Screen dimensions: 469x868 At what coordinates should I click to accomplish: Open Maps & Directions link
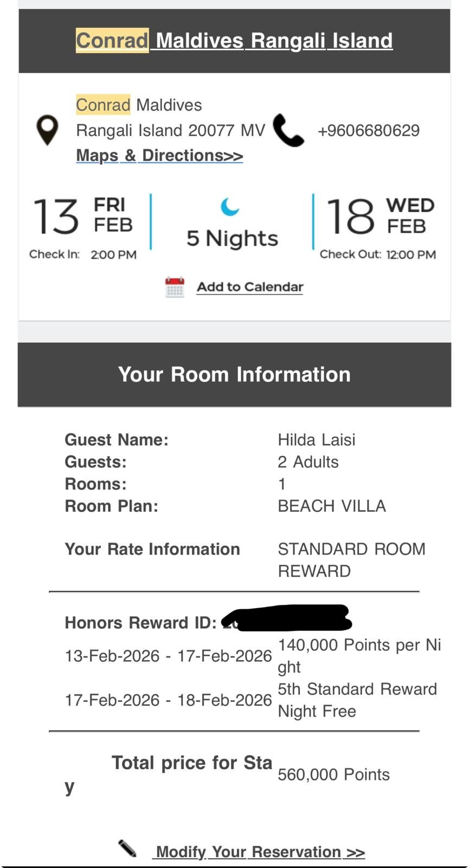pos(159,156)
